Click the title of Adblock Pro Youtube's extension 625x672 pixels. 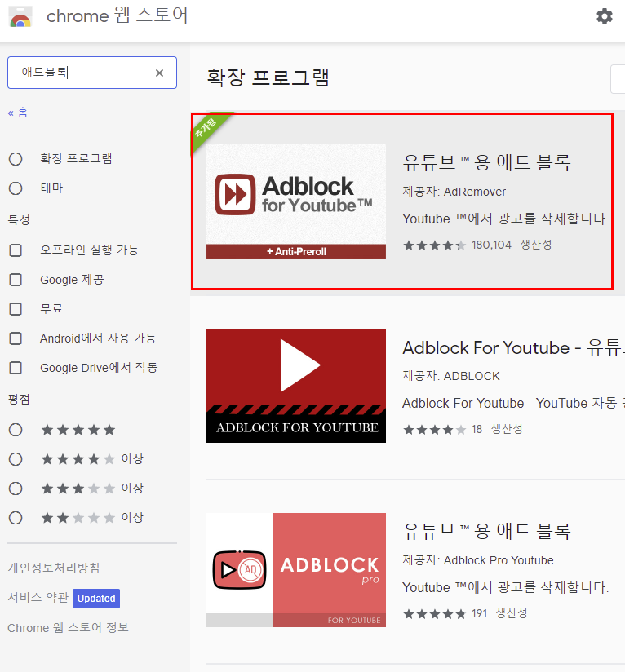pyautogui.click(x=486, y=532)
